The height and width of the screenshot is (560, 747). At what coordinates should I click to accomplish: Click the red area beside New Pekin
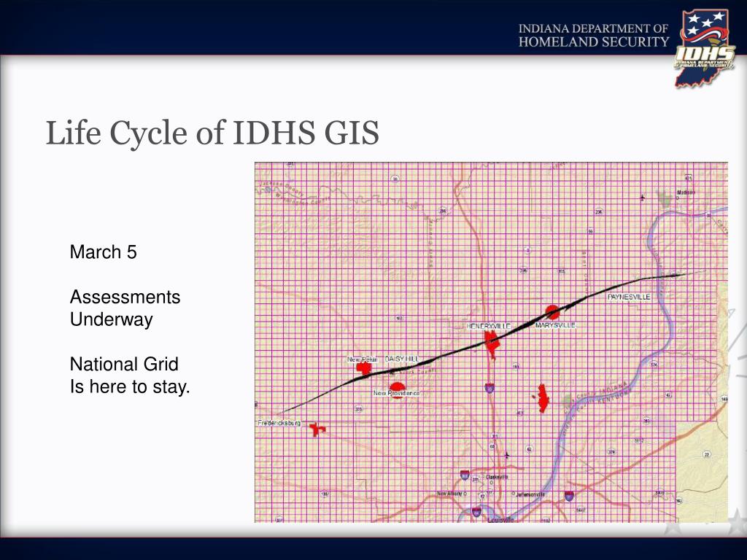click(x=365, y=368)
